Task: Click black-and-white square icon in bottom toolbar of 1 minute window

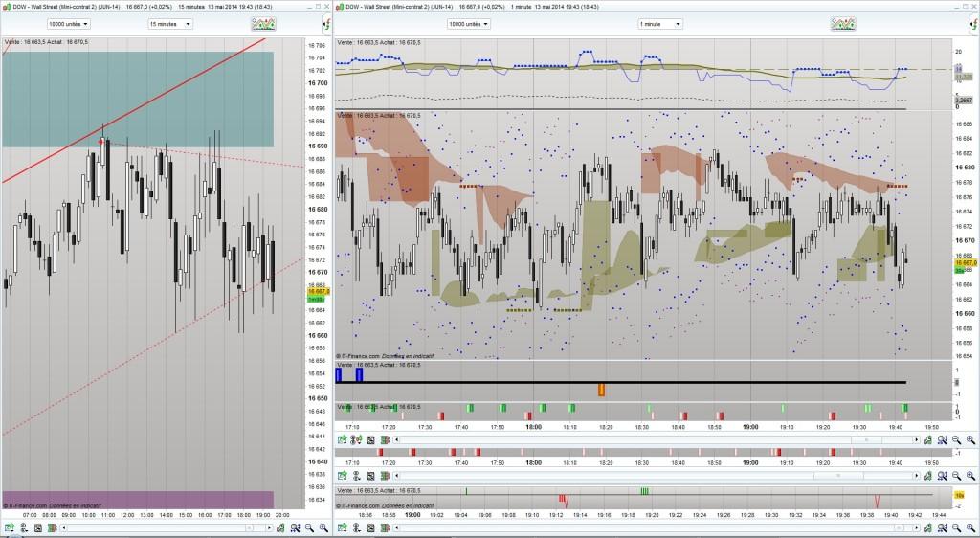Action: point(370,528)
